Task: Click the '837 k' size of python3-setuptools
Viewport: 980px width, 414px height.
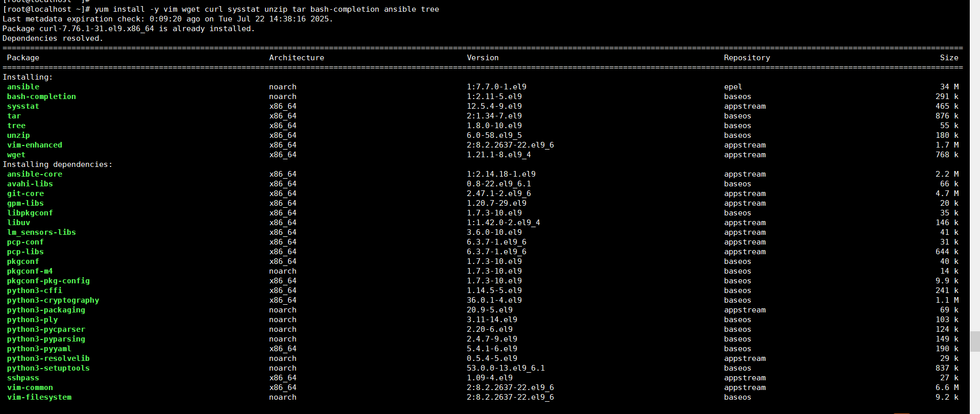Action: pos(947,368)
